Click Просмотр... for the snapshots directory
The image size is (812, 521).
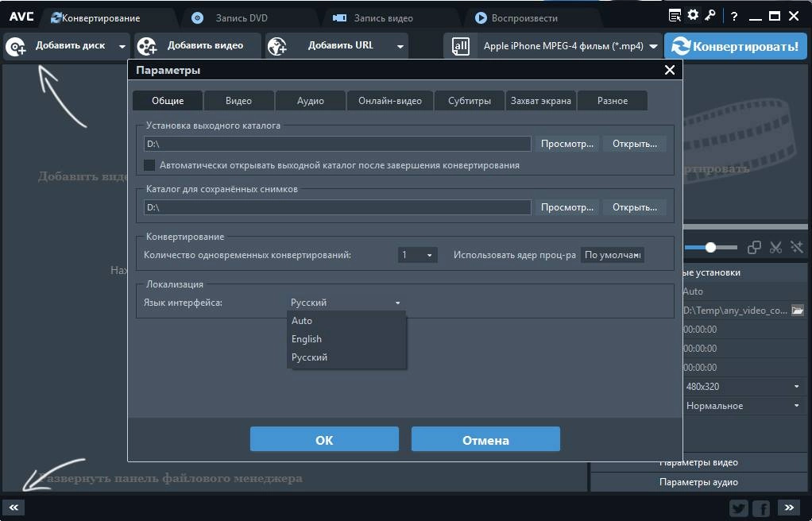567,207
